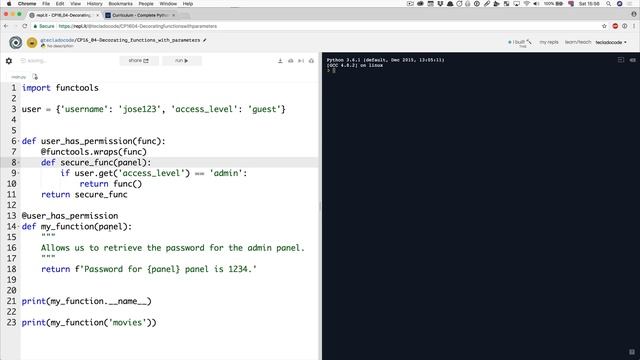
Task: Close the Curriculum browser tab
Action: [173, 15]
